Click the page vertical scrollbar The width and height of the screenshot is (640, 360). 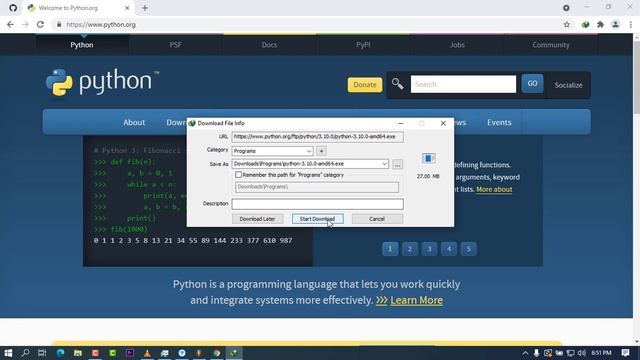636,78
